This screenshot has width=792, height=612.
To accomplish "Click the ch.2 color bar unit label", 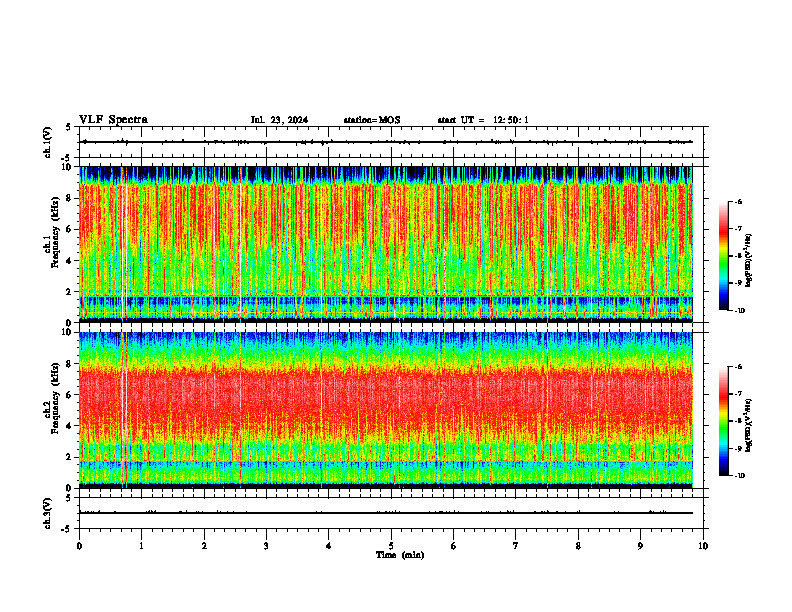I will tap(749, 425).
